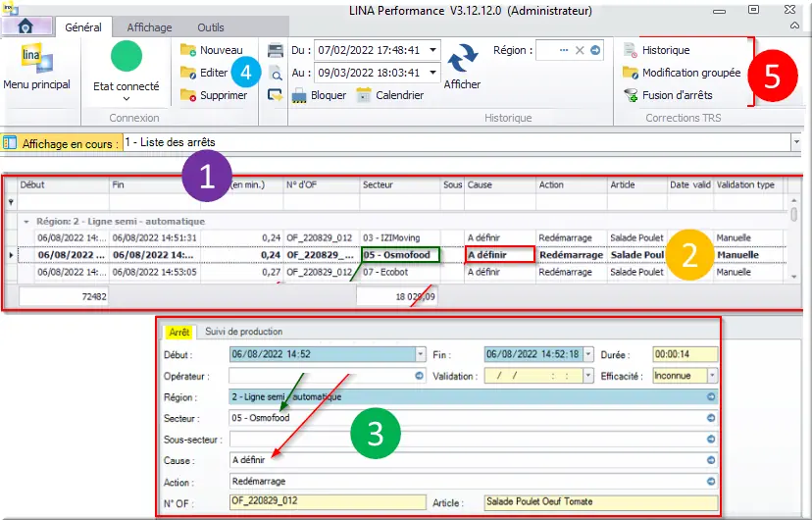Click the green Etat connecté indicator
The width and height of the screenshot is (812, 520).
tap(127, 56)
